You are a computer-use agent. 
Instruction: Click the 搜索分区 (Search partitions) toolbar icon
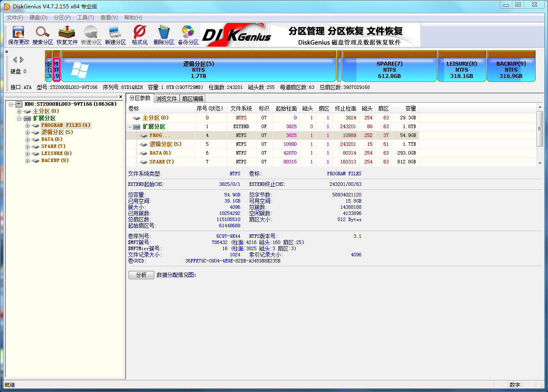click(x=43, y=35)
